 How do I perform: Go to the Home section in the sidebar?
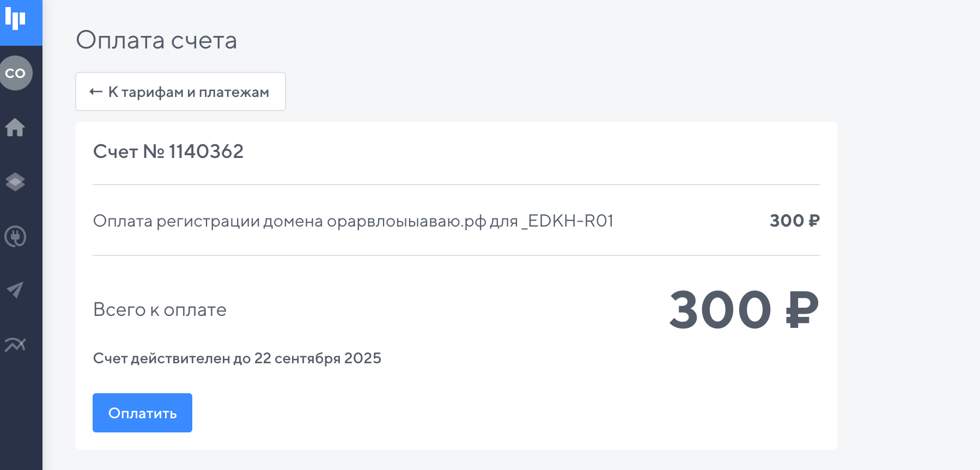[x=15, y=127]
